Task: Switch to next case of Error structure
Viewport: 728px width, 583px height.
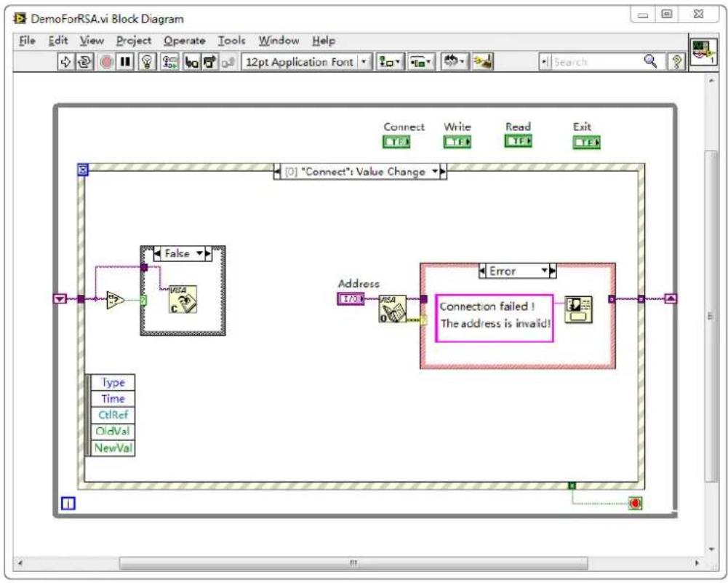Action: (x=553, y=270)
